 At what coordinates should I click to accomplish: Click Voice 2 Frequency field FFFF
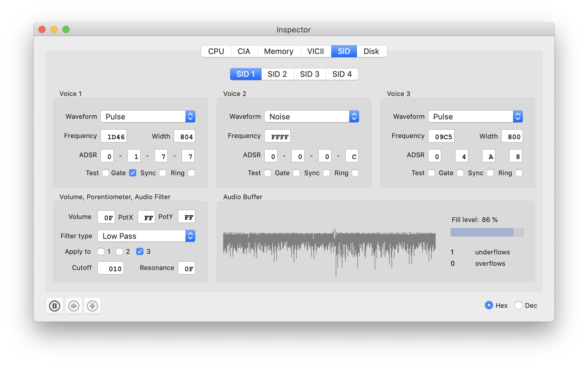277,136
